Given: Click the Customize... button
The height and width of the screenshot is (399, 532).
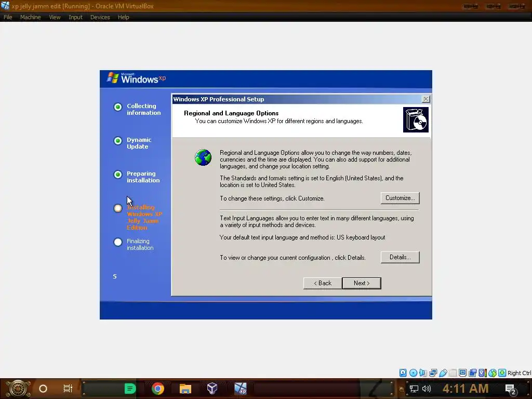Looking at the screenshot, I should pos(400,198).
